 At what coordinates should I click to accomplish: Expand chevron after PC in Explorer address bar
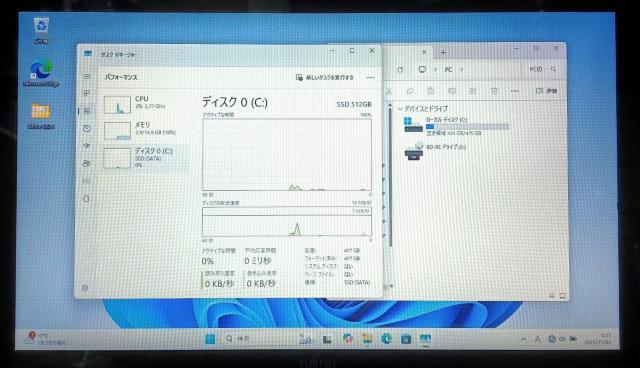462,70
